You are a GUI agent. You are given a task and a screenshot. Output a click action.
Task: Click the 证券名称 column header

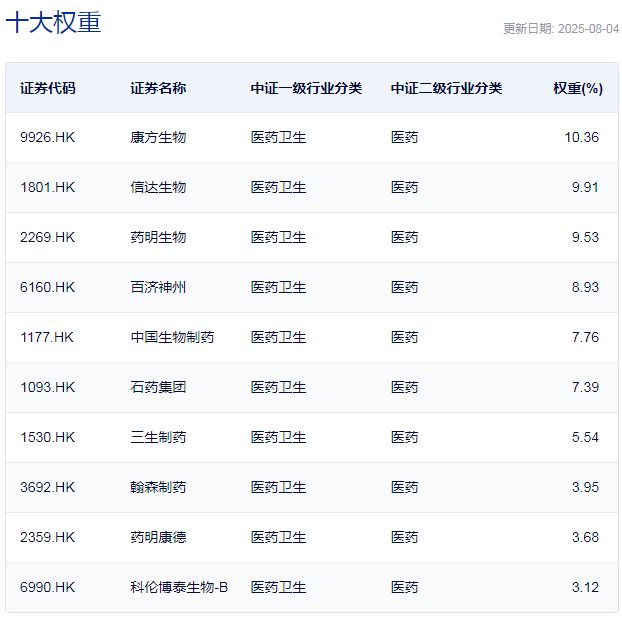coord(158,88)
